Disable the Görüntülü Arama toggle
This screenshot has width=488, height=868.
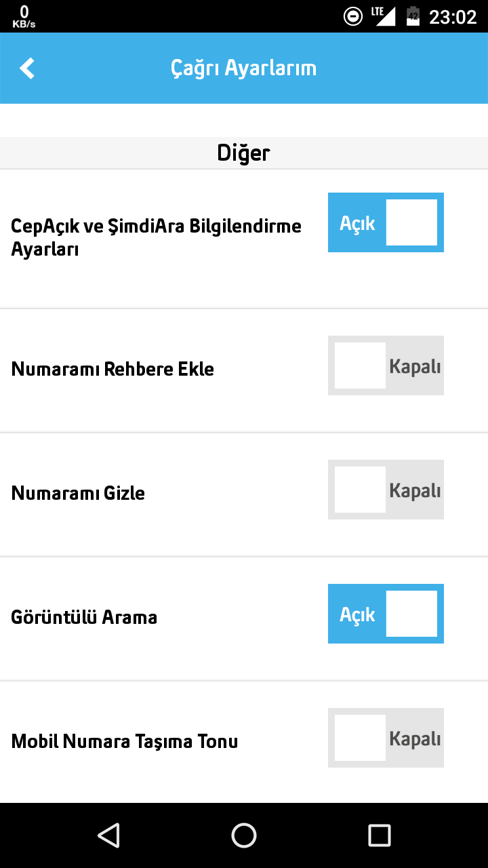tap(386, 614)
